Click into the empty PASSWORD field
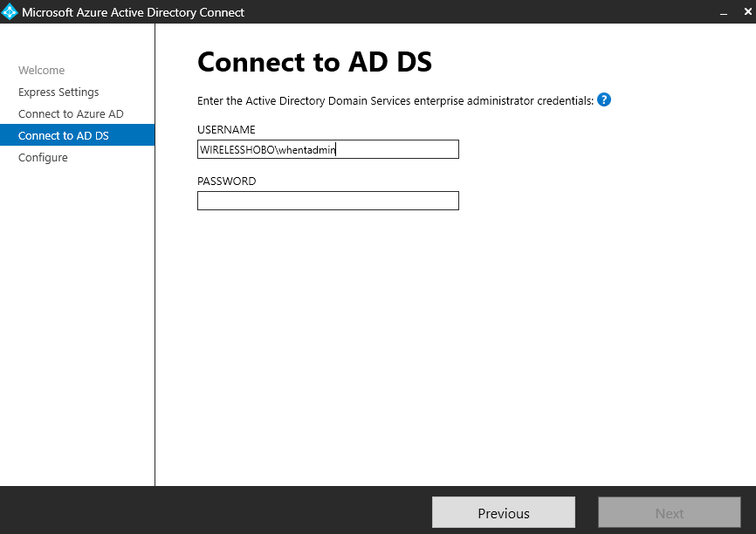The width and height of the screenshot is (756, 534). tap(327, 201)
